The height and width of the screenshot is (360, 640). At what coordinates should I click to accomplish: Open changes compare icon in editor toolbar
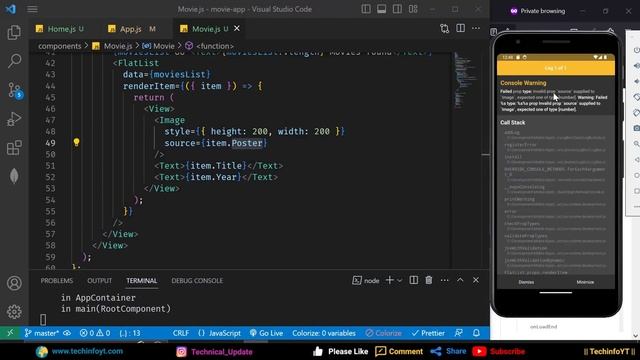point(444,28)
